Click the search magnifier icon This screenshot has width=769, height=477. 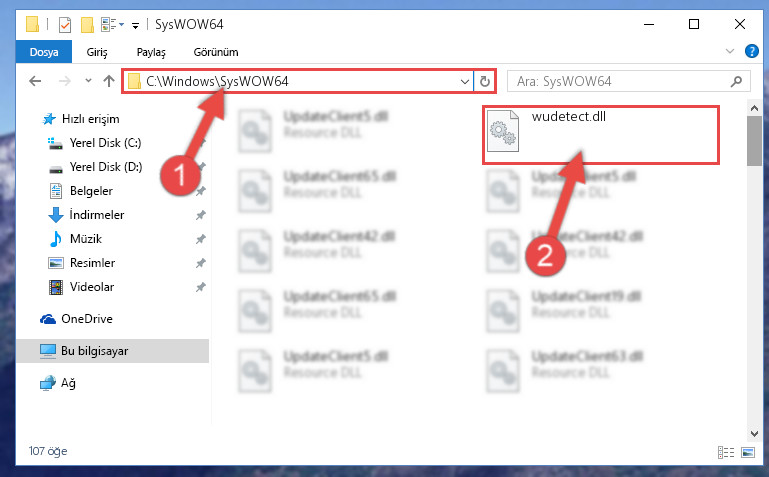(736, 81)
